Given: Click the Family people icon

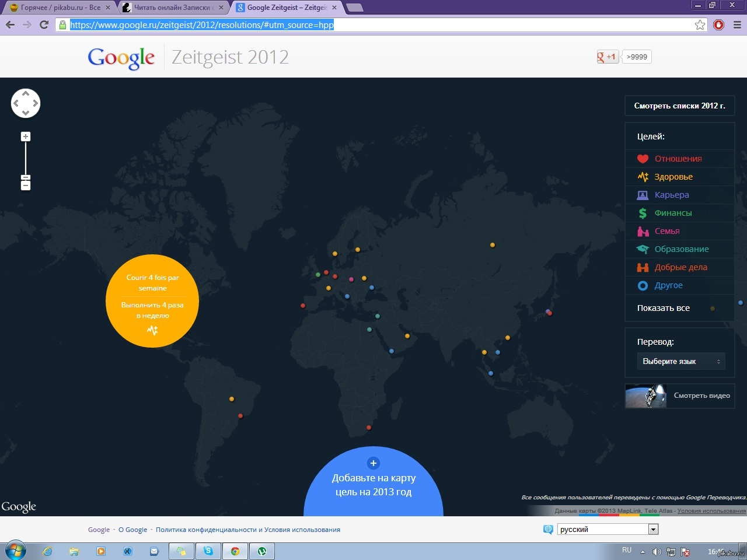Looking at the screenshot, I should [643, 231].
